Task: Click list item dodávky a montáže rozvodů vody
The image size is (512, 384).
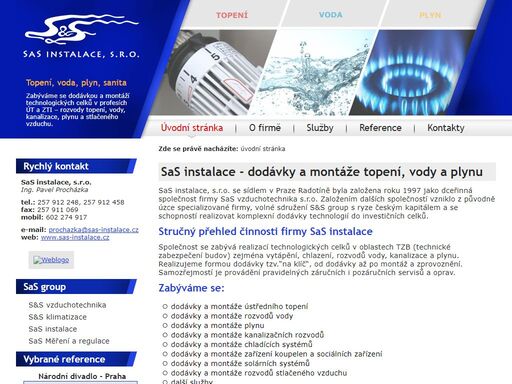Action: click(232, 316)
